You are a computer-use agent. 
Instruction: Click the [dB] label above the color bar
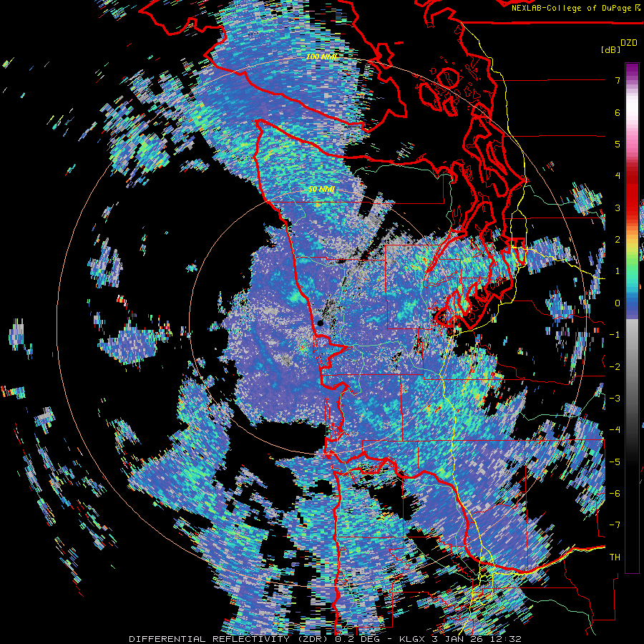[x=610, y=49]
